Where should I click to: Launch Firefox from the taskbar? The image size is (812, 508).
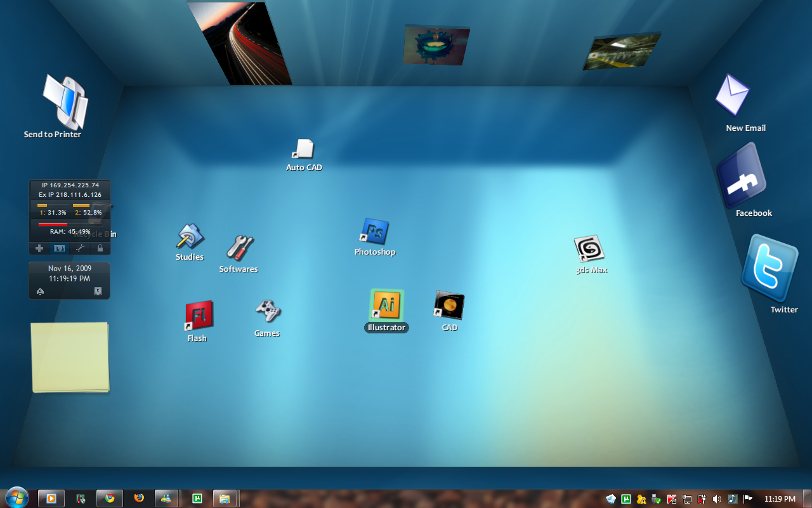(138, 498)
